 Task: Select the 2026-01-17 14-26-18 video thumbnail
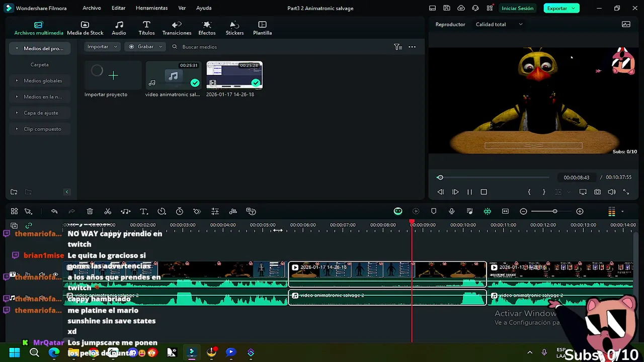pos(234,75)
